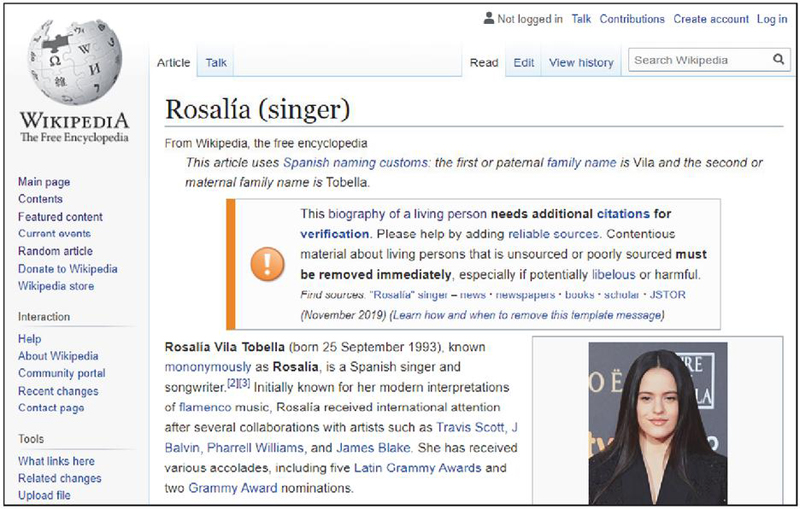Follow the citations link in notice
800x509 pixels.
pos(623,214)
